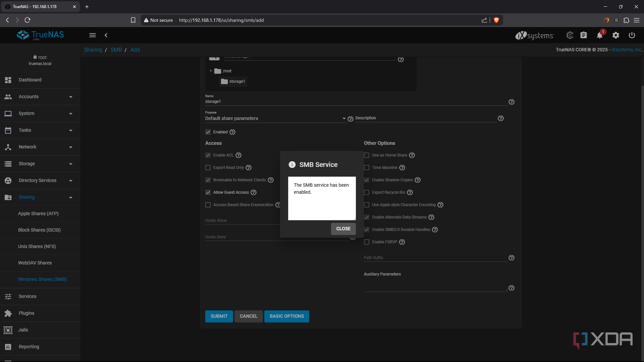Close the SMB Service dialog

tap(343, 229)
